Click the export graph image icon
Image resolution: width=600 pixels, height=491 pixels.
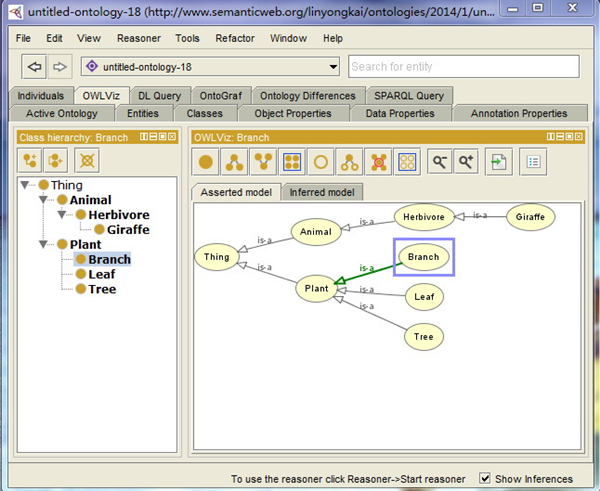coord(499,160)
